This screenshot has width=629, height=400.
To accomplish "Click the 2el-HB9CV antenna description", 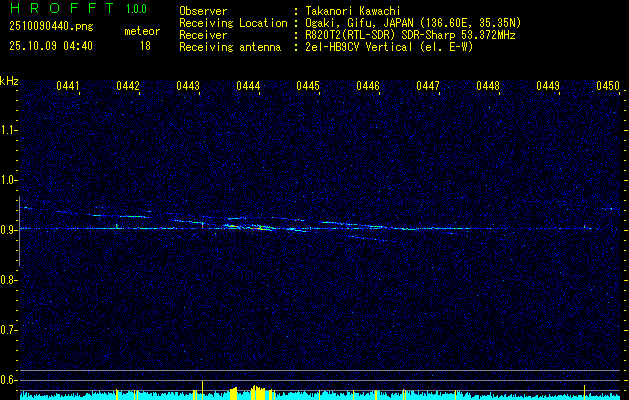I will (390, 44).
